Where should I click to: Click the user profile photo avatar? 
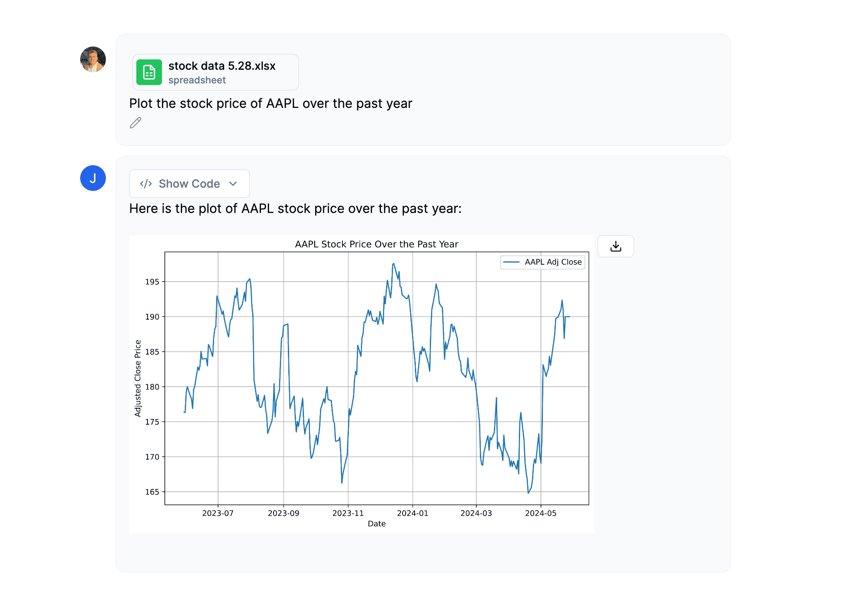(x=93, y=59)
